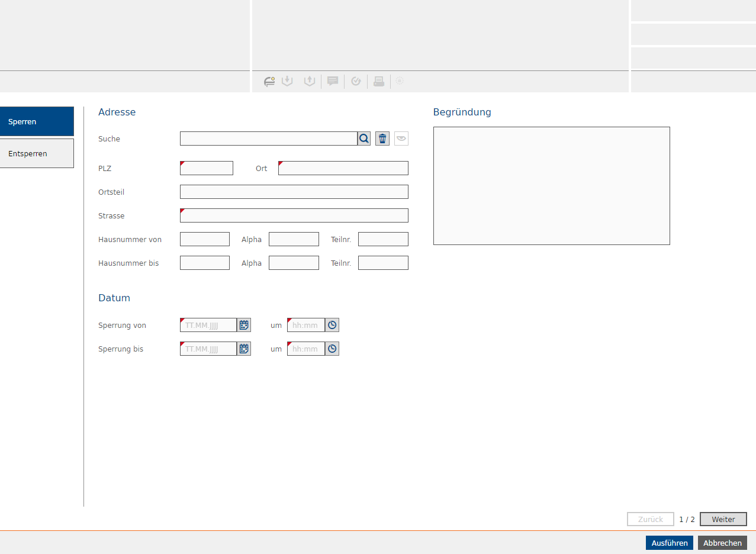
Task: Click the first toolbar icon with yellow dot
Action: click(x=269, y=82)
